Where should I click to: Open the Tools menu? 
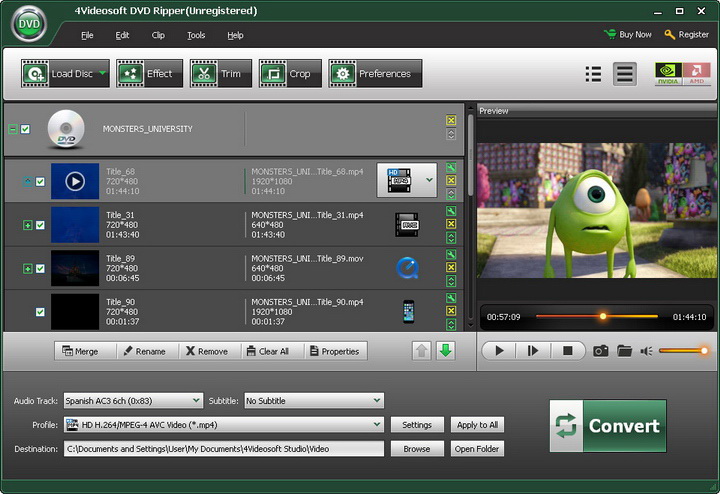click(x=196, y=35)
